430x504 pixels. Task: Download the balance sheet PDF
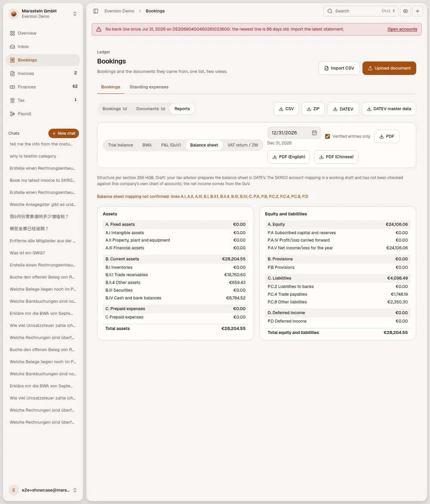coord(387,136)
